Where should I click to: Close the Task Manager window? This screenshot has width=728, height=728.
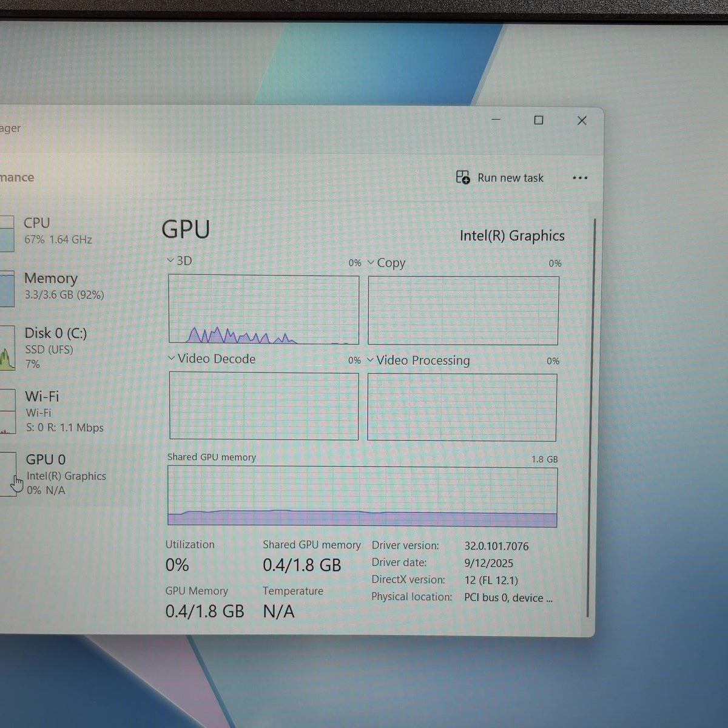point(582,121)
